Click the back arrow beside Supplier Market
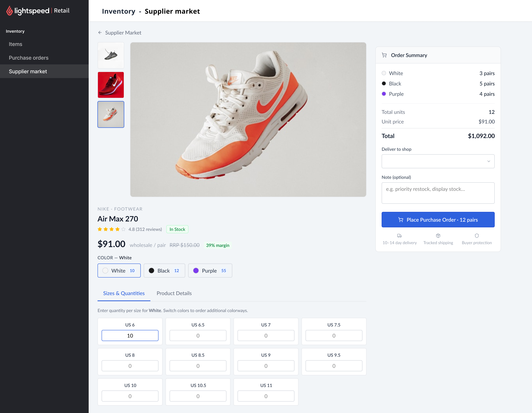 click(x=100, y=33)
